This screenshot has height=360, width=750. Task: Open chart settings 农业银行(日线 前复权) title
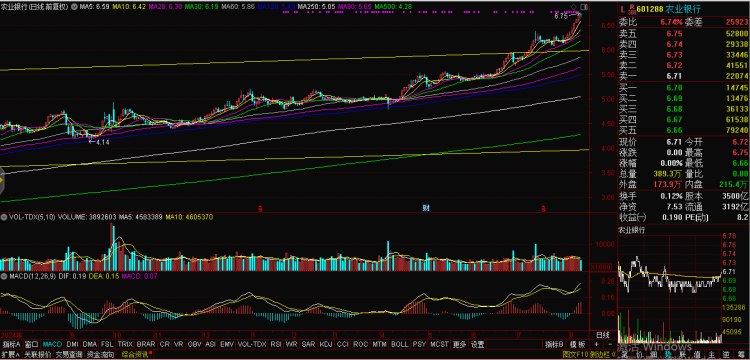(34, 7)
